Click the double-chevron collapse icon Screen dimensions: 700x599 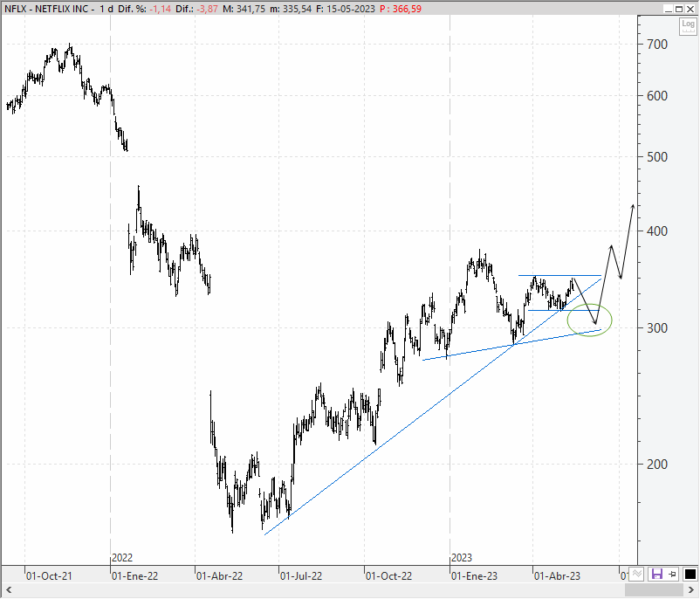pos(636,574)
